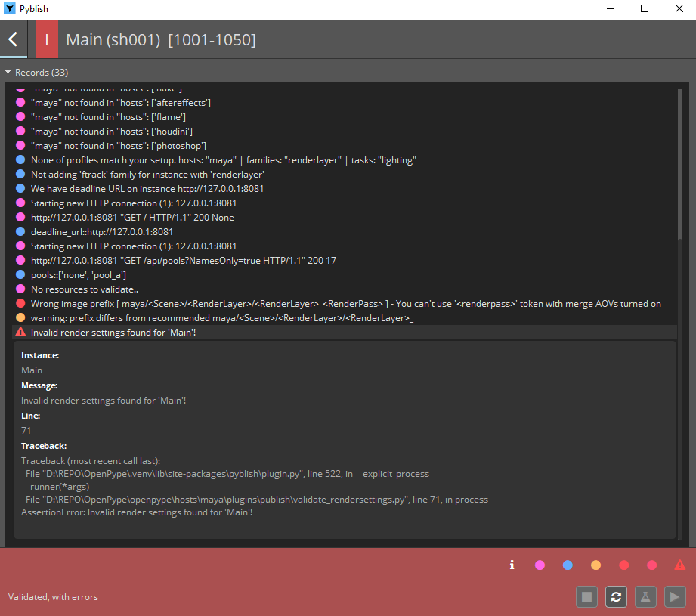The width and height of the screenshot is (696, 616).
Task: Click the 'Validated, with errors' status text
Action: (53, 597)
